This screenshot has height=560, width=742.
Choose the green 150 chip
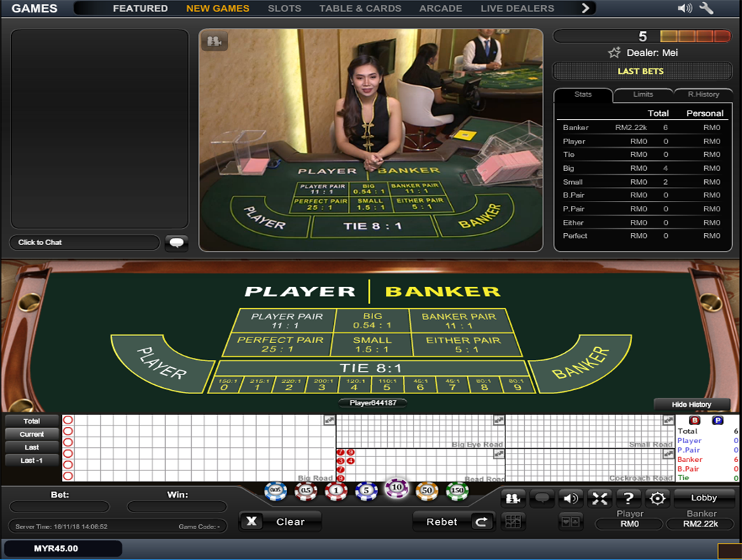point(457,491)
